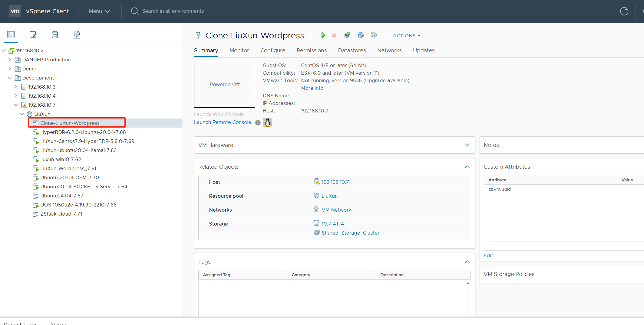644x325 pixels.
Task: Click the network icon beside VM Network
Action: [316, 209]
